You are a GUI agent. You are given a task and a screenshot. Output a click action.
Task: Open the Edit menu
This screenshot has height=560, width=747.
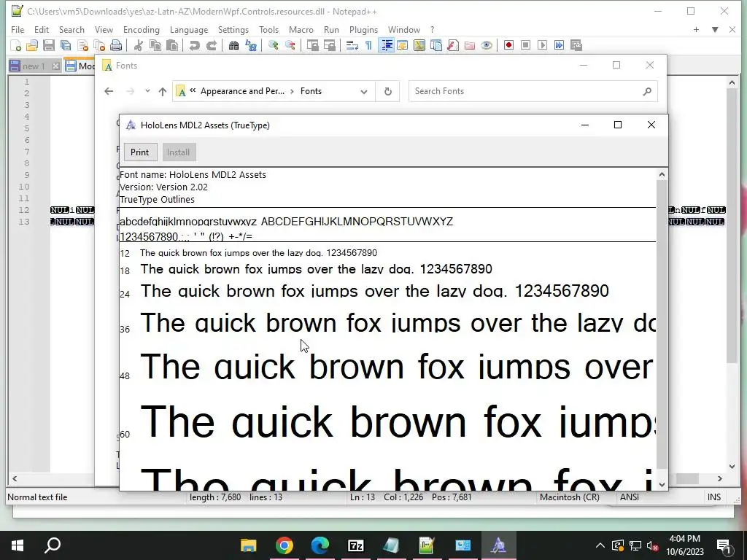coord(42,29)
